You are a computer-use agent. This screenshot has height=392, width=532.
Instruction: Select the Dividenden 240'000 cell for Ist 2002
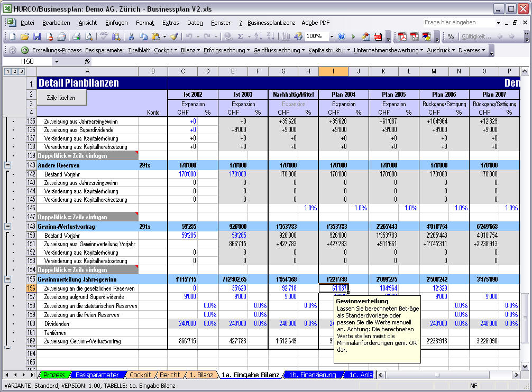coord(182,323)
